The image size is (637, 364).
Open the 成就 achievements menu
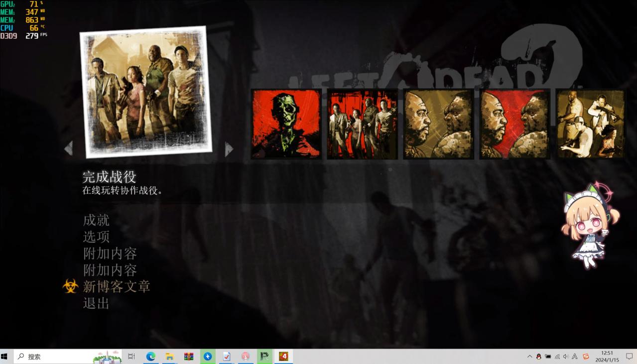pyautogui.click(x=96, y=220)
